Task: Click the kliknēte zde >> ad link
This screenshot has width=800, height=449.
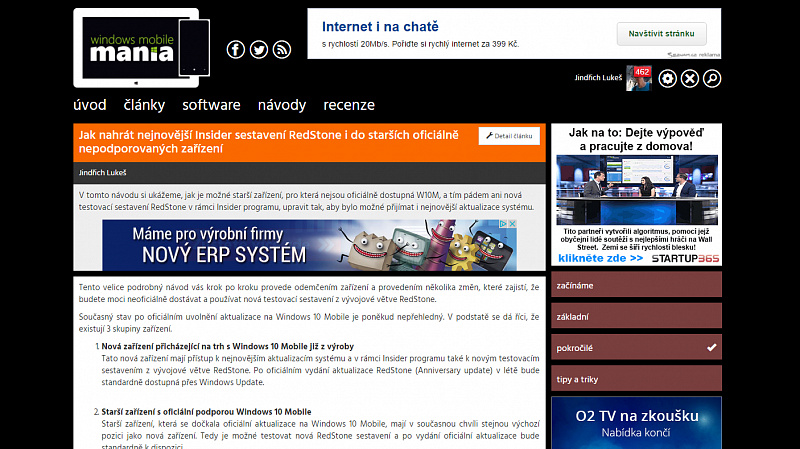Action: [x=601, y=258]
